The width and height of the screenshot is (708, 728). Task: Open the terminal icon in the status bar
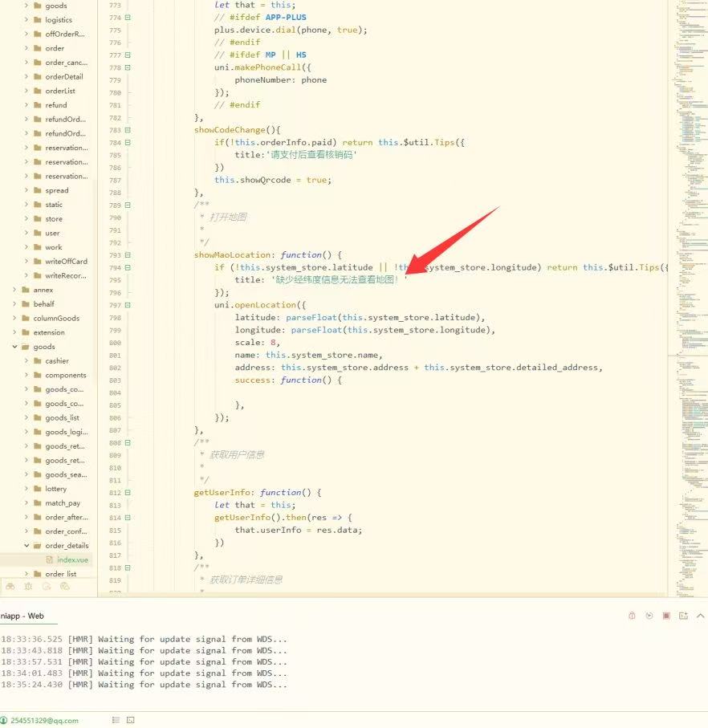pos(131,720)
